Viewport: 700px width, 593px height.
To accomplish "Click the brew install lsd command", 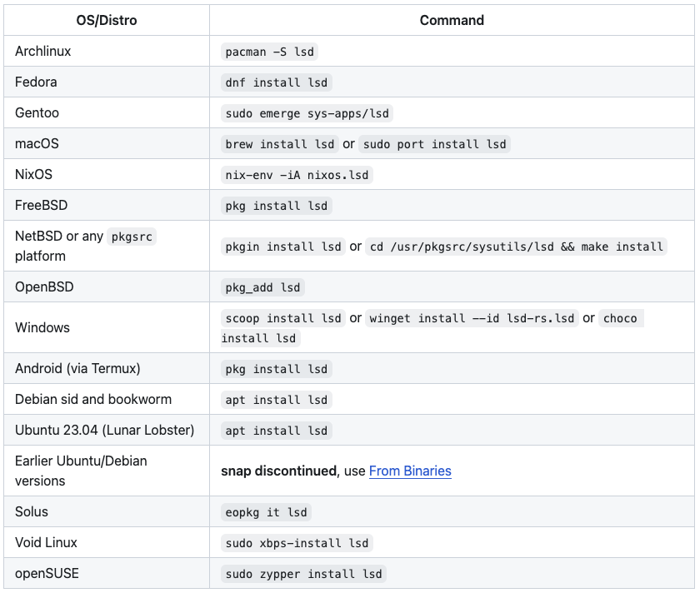I will click(x=280, y=144).
